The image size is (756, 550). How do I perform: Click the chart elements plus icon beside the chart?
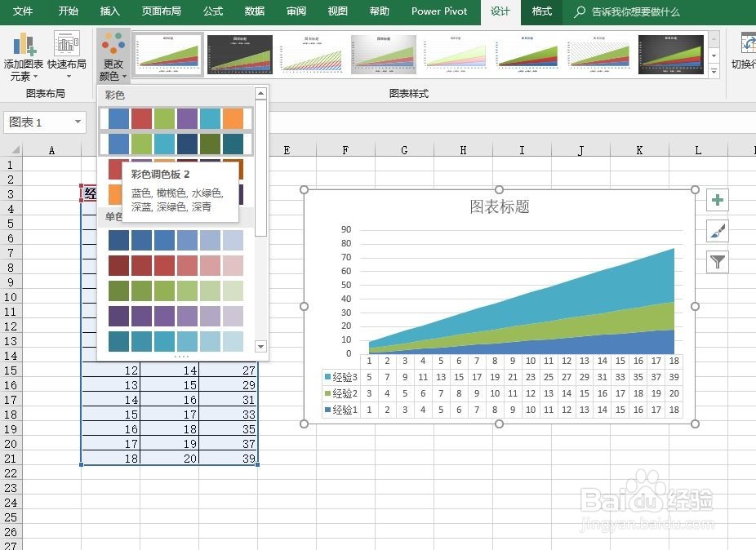717,199
